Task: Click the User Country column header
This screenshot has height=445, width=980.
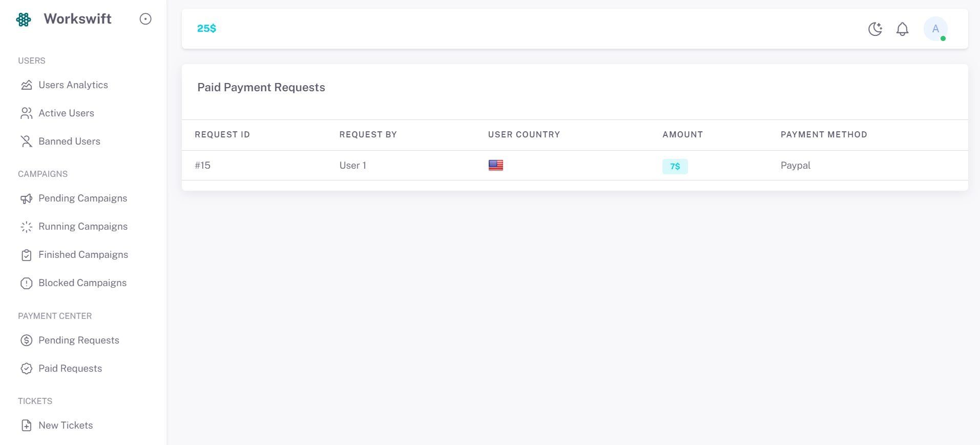Action: (524, 135)
